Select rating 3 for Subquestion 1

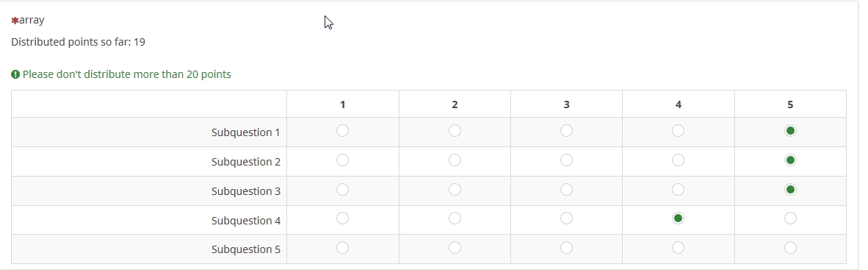[x=566, y=131]
